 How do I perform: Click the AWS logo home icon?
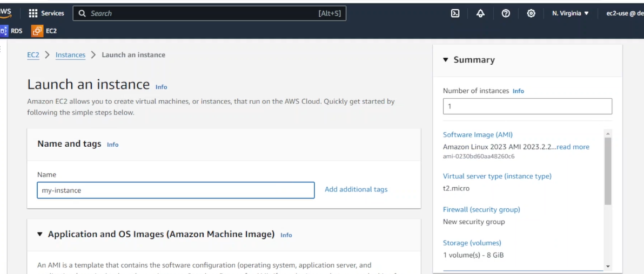5,13
